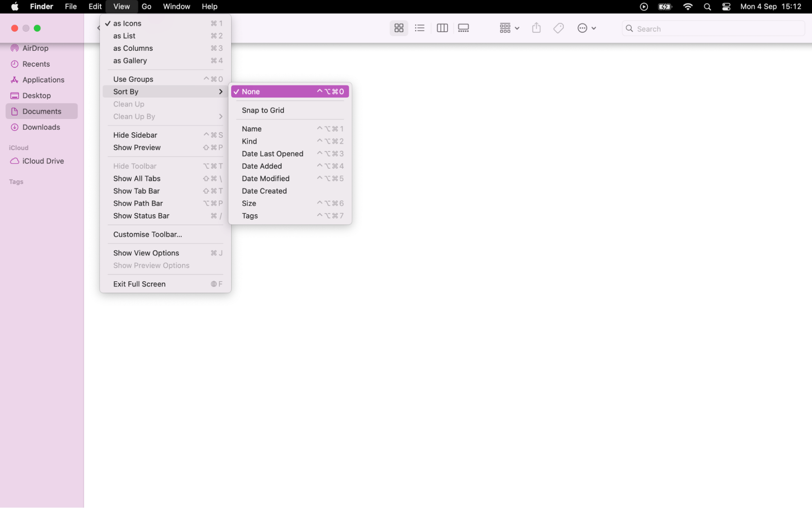The height and width of the screenshot is (508, 812).
Task: Click the iCloud sidebar heading
Action: [19, 148]
